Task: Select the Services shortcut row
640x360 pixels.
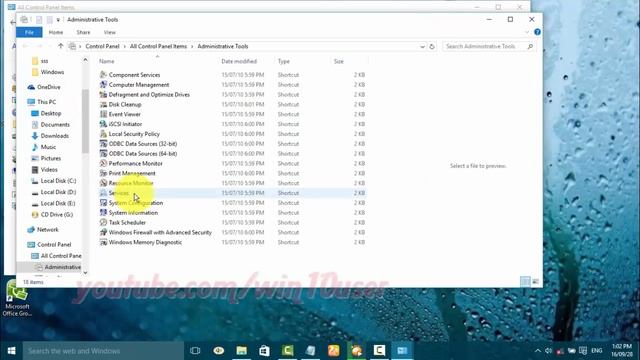Action: click(232, 193)
